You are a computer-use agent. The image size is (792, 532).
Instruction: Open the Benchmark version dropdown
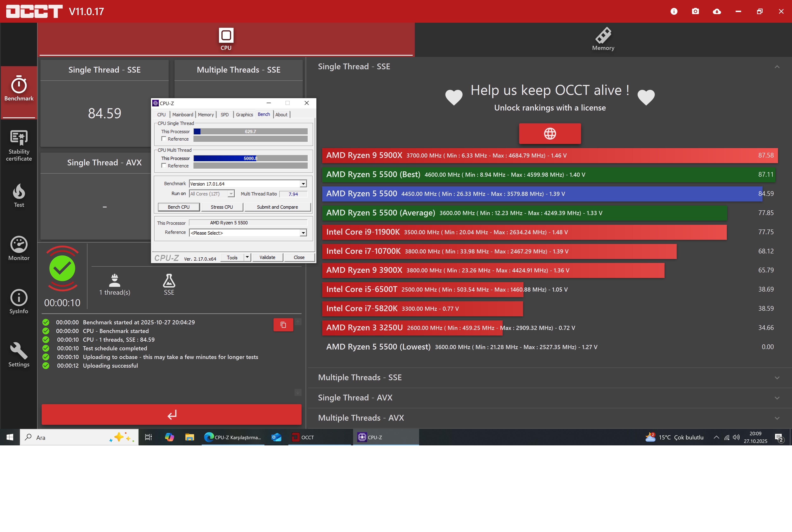303,184
